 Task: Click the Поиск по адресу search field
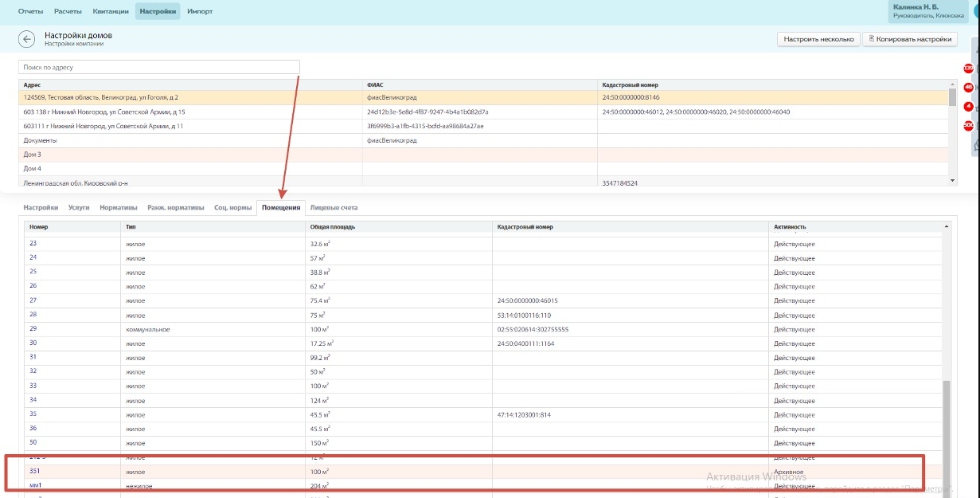[x=159, y=68]
